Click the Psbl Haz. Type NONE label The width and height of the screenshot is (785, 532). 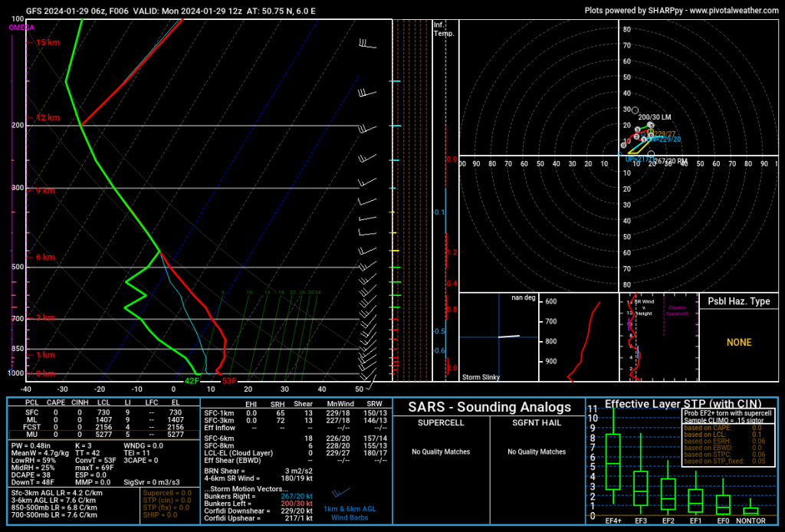point(739,343)
